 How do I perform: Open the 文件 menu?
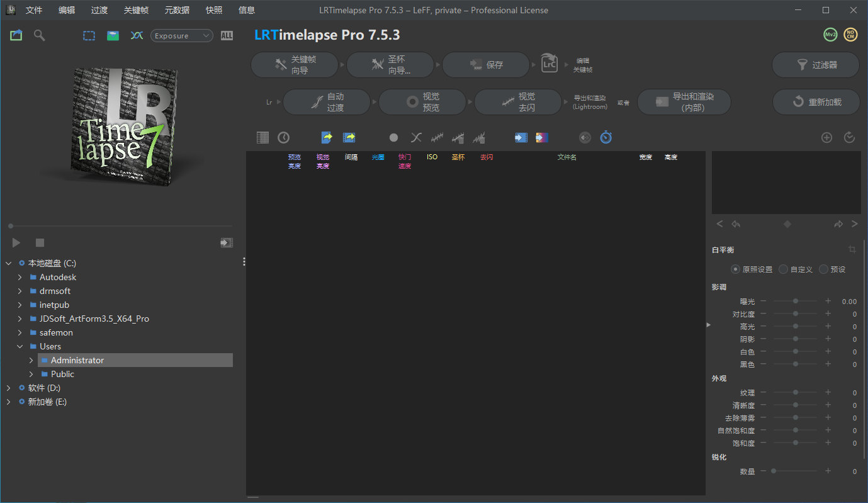[34, 10]
